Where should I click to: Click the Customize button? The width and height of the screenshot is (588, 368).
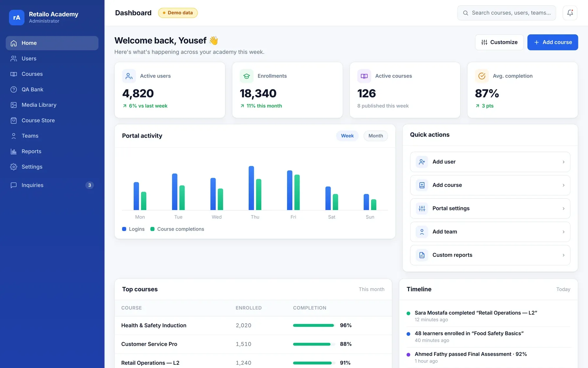coord(499,42)
